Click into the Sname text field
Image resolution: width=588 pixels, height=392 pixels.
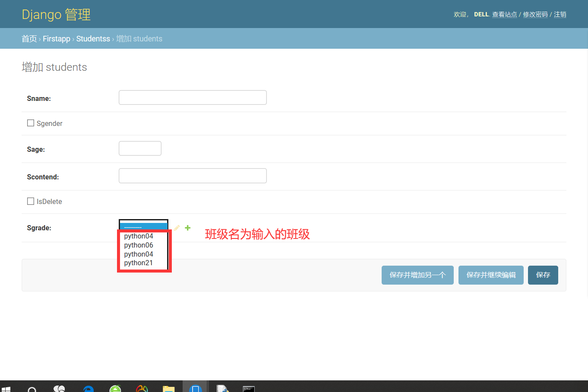click(193, 97)
